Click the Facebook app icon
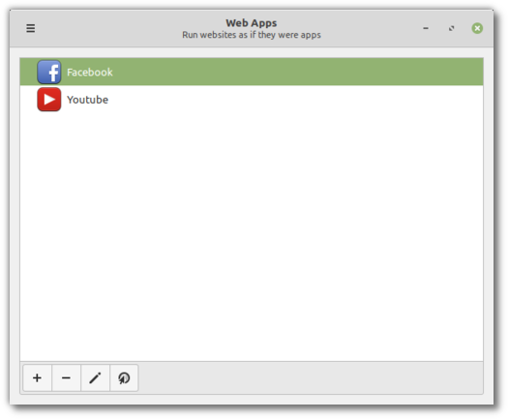 coord(49,72)
